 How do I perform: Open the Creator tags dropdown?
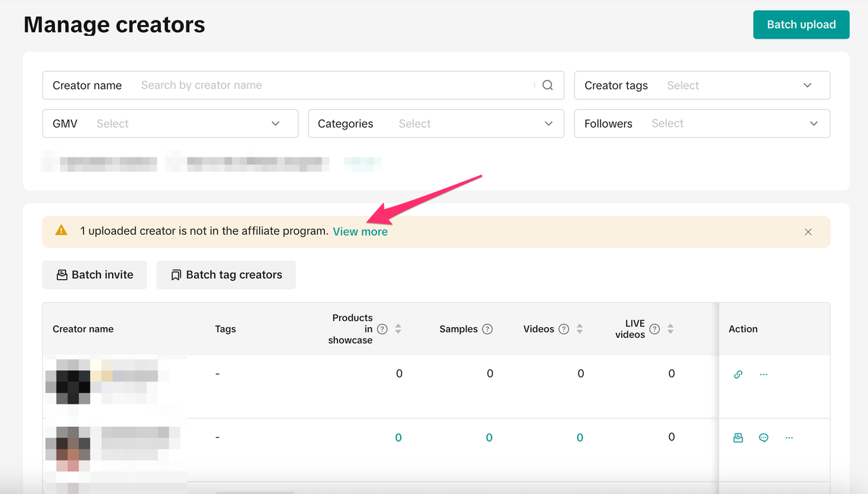coord(702,85)
